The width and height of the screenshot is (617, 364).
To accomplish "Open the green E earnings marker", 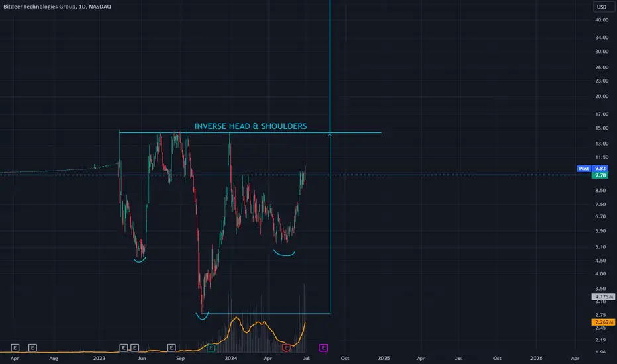I will 211,348.
